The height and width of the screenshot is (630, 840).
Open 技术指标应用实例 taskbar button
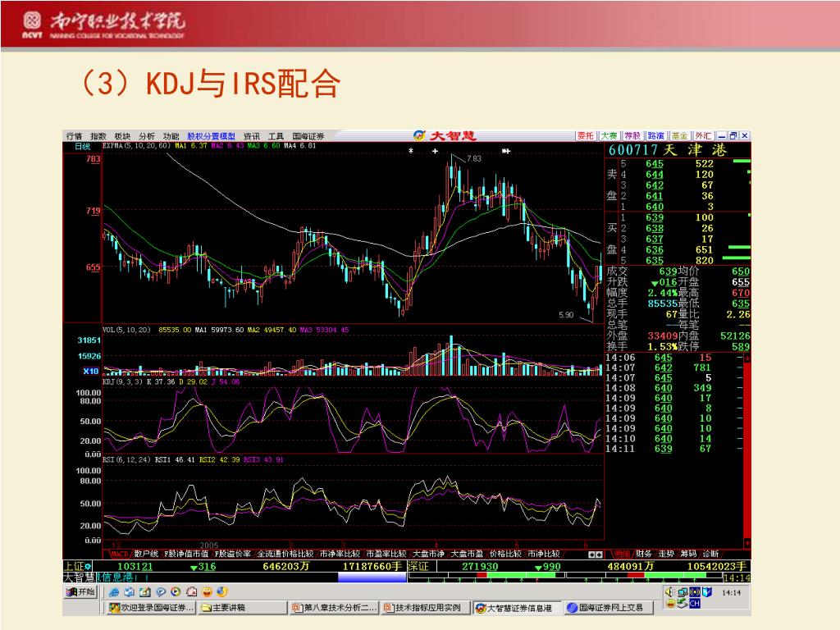click(426, 608)
